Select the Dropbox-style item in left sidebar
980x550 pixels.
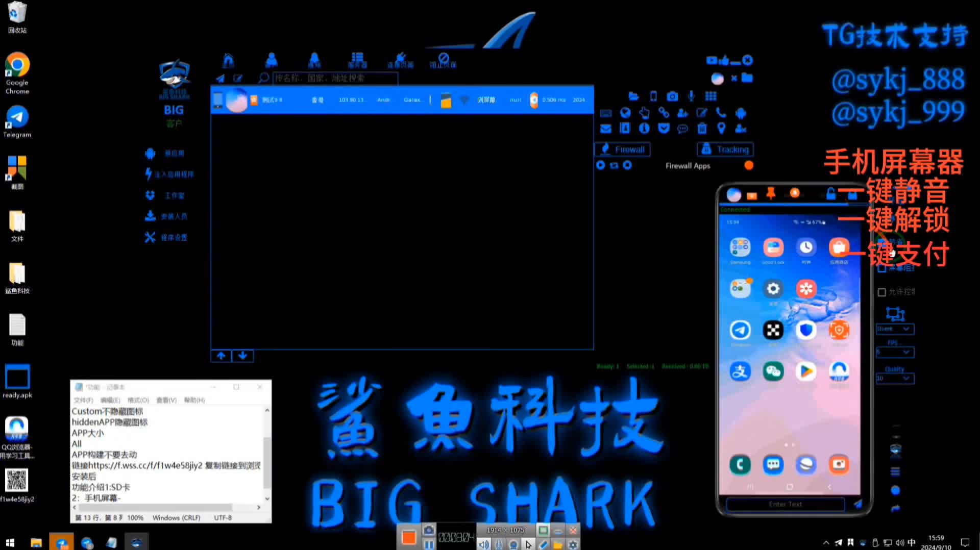click(165, 195)
